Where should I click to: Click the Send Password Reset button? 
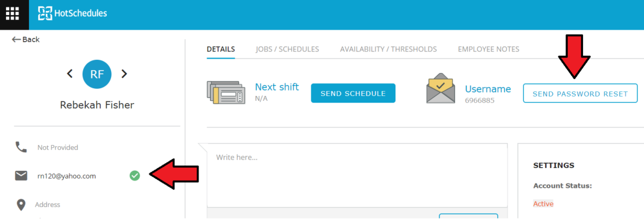tap(581, 94)
